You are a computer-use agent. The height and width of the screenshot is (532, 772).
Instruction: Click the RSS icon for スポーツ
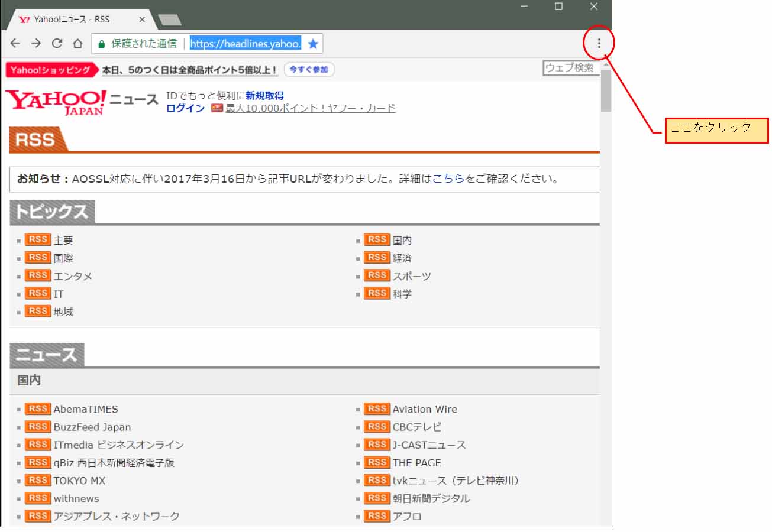pos(377,275)
